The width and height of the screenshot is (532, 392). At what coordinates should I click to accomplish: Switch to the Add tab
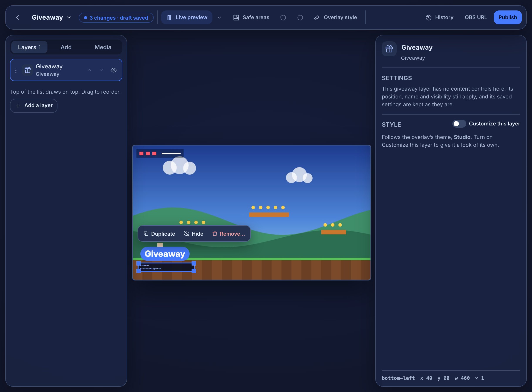pos(66,47)
